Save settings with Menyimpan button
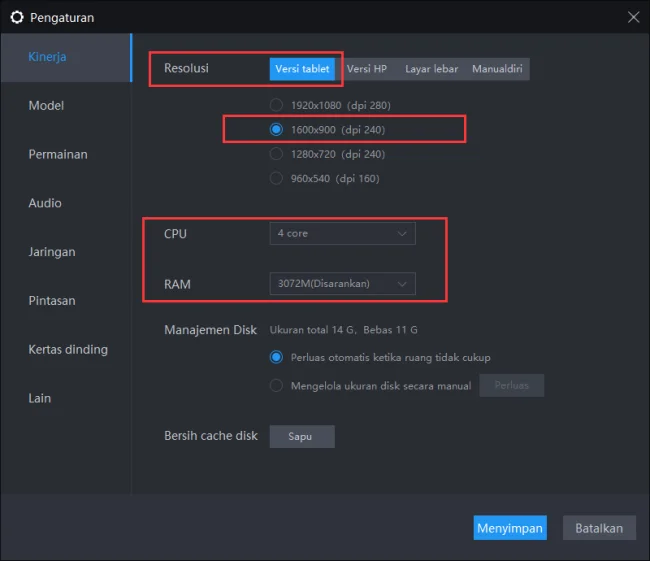The height and width of the screenshot is (561, 650). pos(510,528)
